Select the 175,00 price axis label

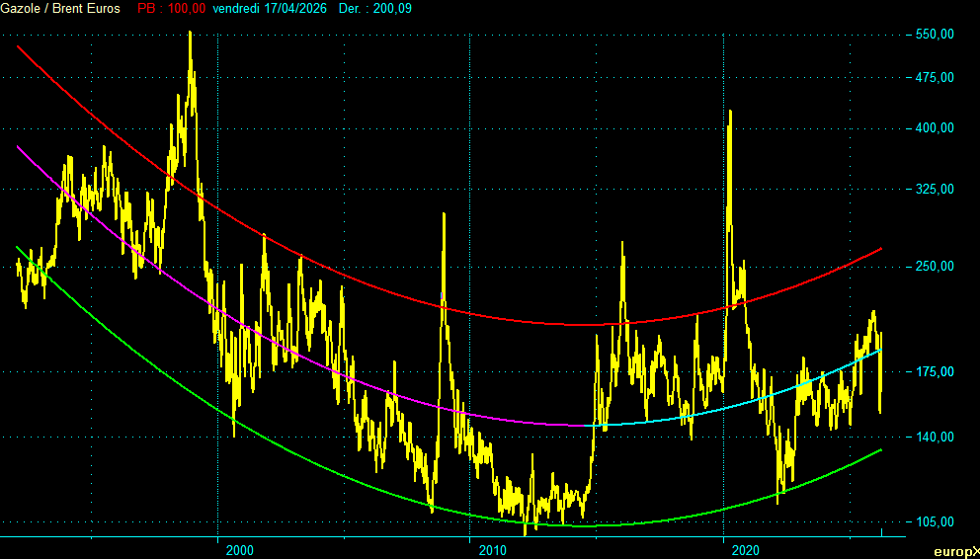tap(934, 372)
